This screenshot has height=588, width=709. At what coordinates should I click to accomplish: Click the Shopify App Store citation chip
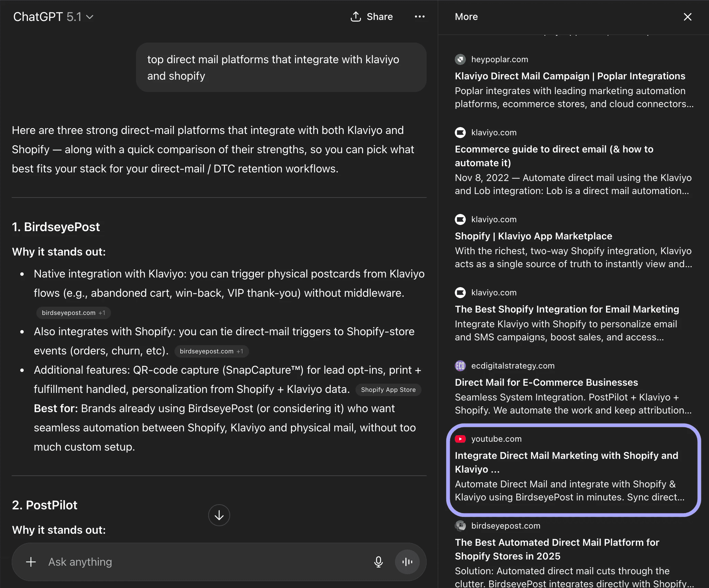[388, 390]
